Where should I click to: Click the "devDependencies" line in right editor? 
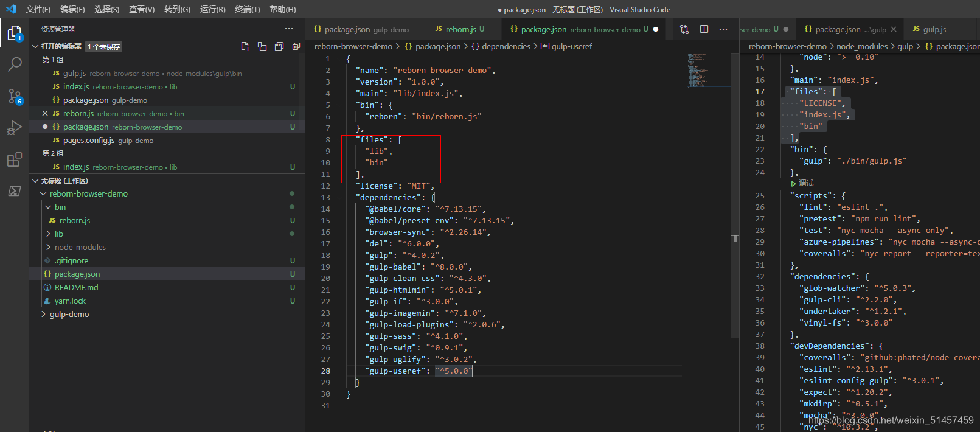point(836,346)
